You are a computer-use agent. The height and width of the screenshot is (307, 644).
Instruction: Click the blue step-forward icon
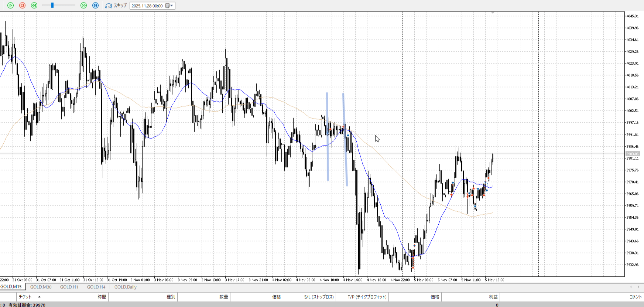[96, 6]
